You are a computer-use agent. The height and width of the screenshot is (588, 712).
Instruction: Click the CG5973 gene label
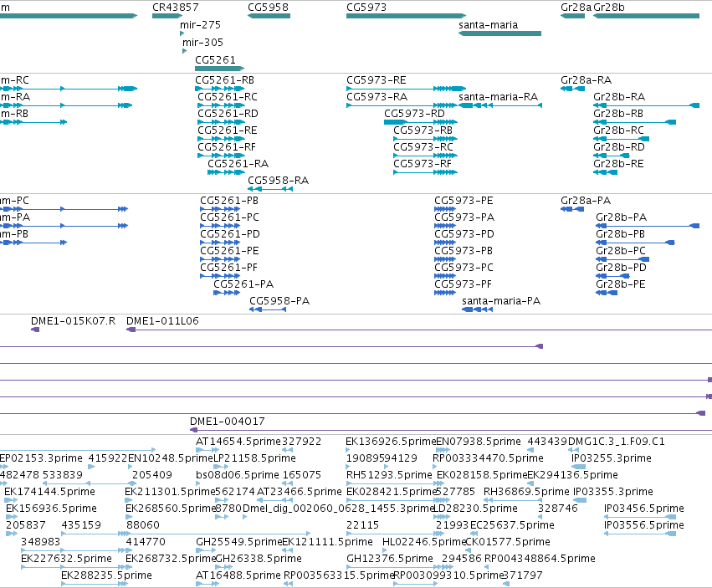click(x=366, y=8)
